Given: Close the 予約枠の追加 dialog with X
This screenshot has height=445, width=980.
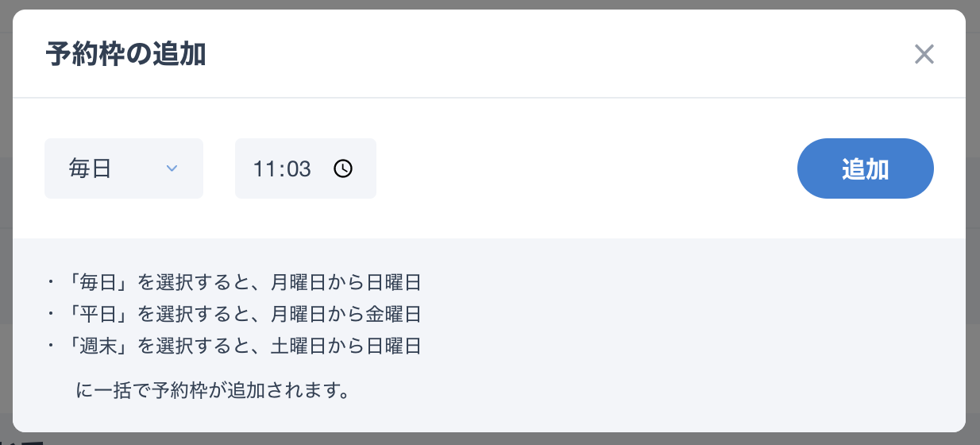Looking at the screenshot, I should (x=924, y=54).
